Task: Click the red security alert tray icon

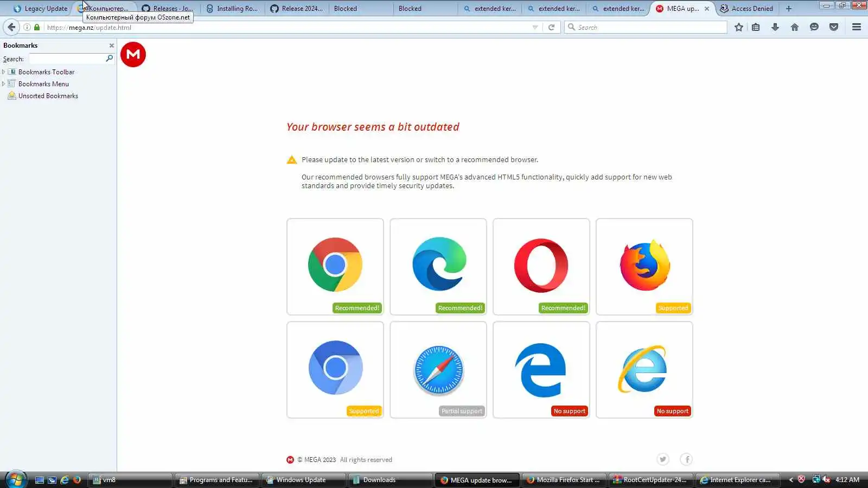Action: (801, 479)
